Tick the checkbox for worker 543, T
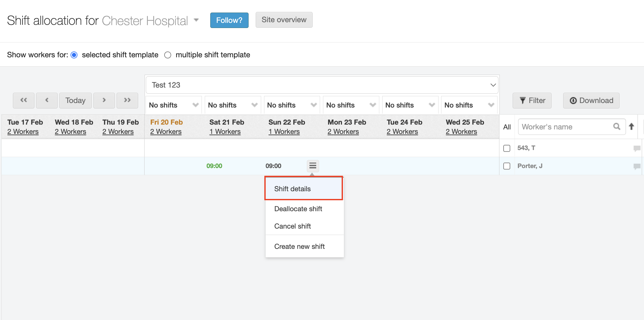This screenshot has width=644, height=320. point(507,148)
